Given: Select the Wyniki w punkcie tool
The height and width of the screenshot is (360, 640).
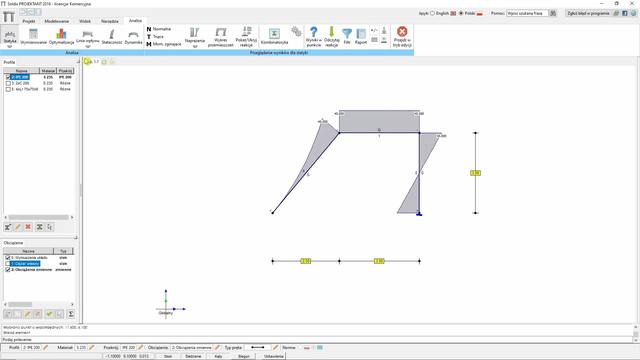Looking at the screenshot, I should pos(313,37).
